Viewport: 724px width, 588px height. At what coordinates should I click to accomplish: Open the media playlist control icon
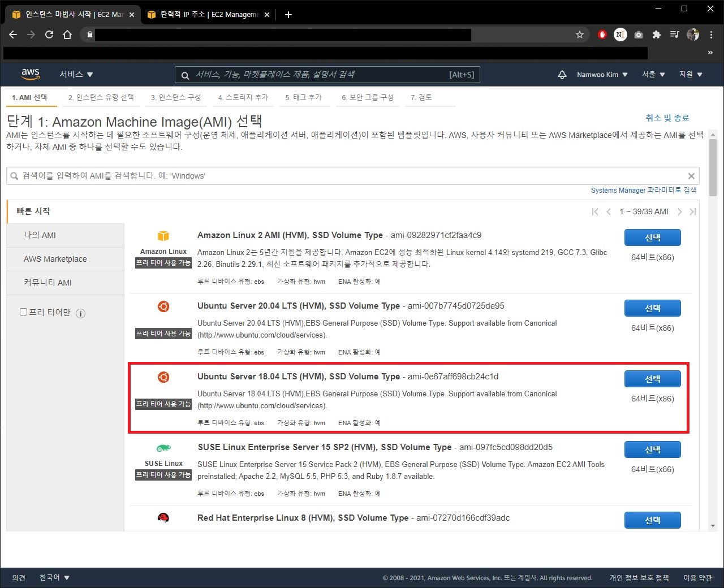click(674, 34)
